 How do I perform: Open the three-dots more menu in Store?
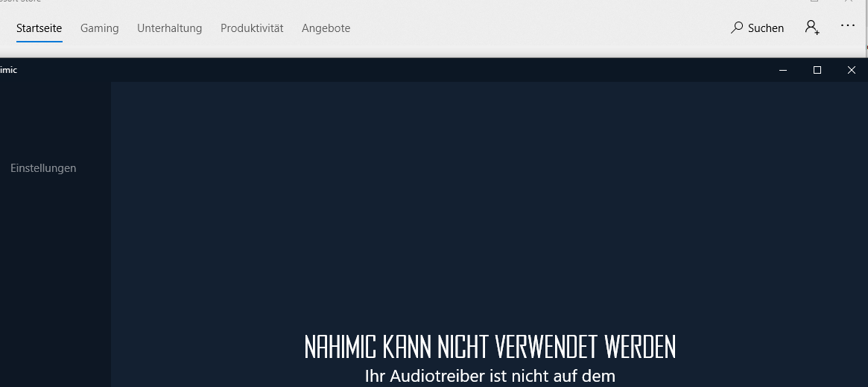click(x=848, y=25)
